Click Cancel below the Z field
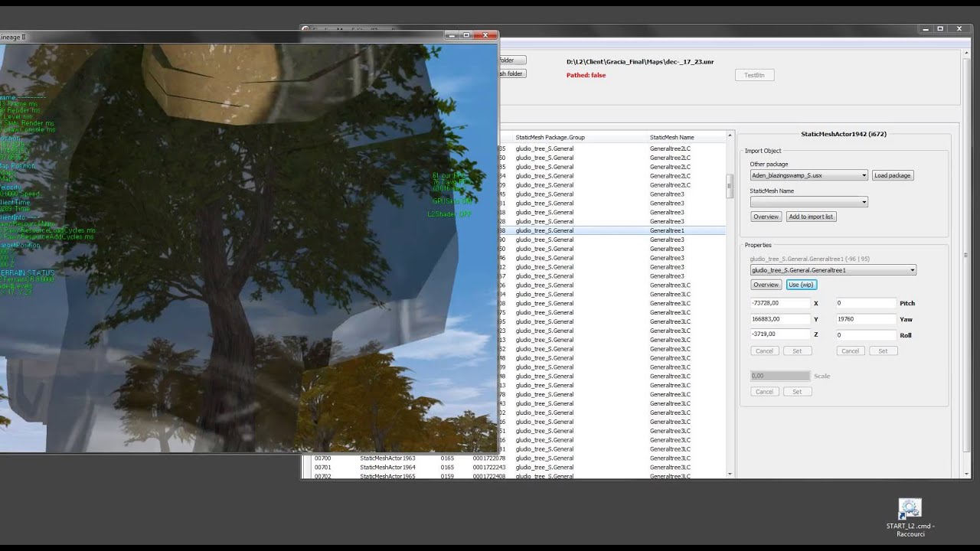 pos(764,350)
